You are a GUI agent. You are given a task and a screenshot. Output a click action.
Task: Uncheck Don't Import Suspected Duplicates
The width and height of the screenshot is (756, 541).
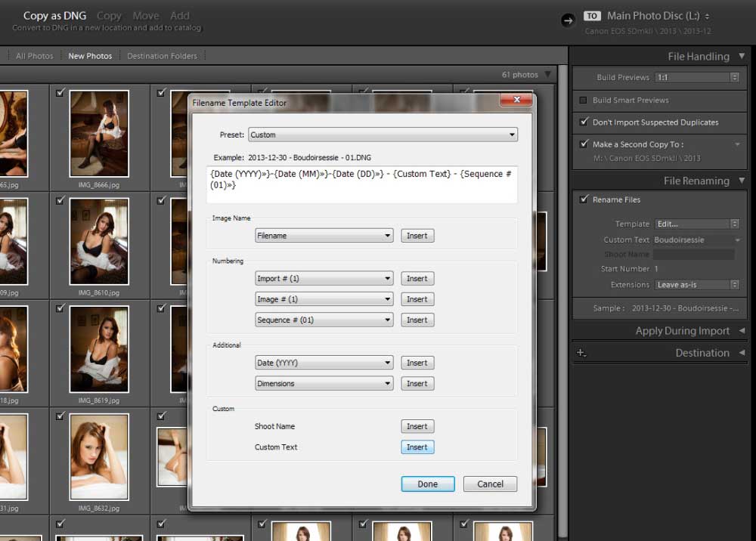point(584,122)
